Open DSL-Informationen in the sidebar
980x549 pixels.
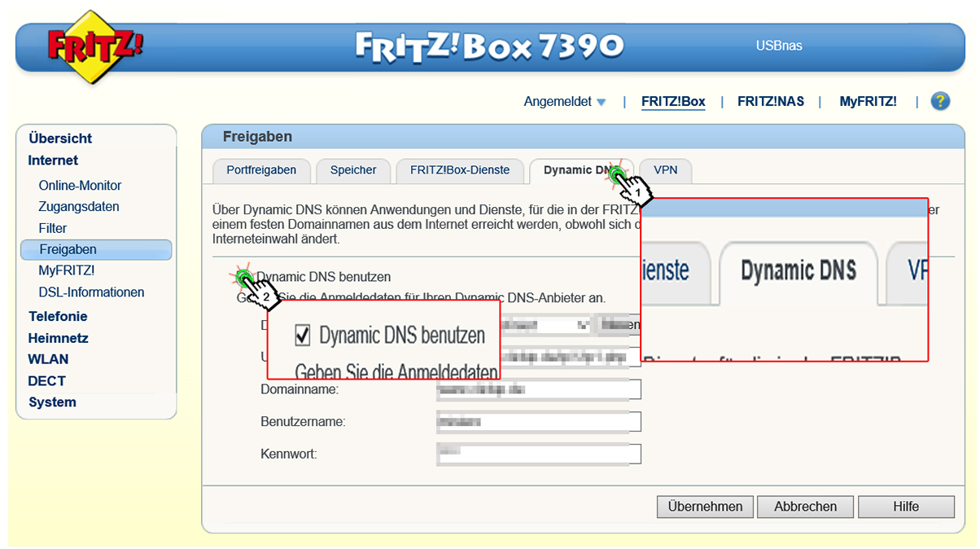tap(91, 292)
